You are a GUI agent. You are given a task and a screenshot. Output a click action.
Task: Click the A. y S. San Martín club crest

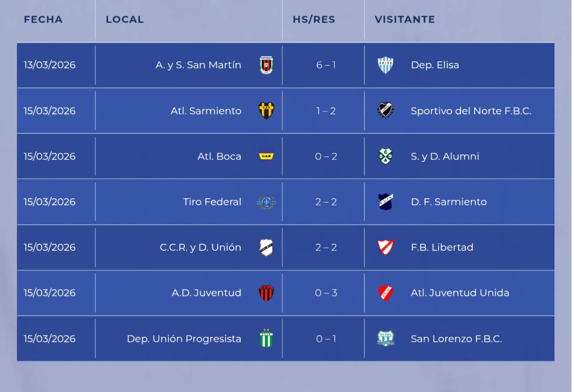[x=266, y=65]
